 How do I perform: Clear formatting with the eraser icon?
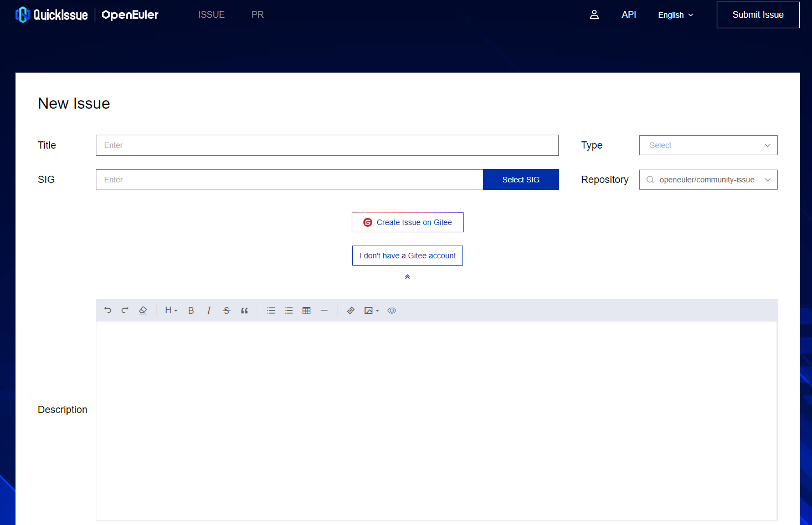(143, 310)
